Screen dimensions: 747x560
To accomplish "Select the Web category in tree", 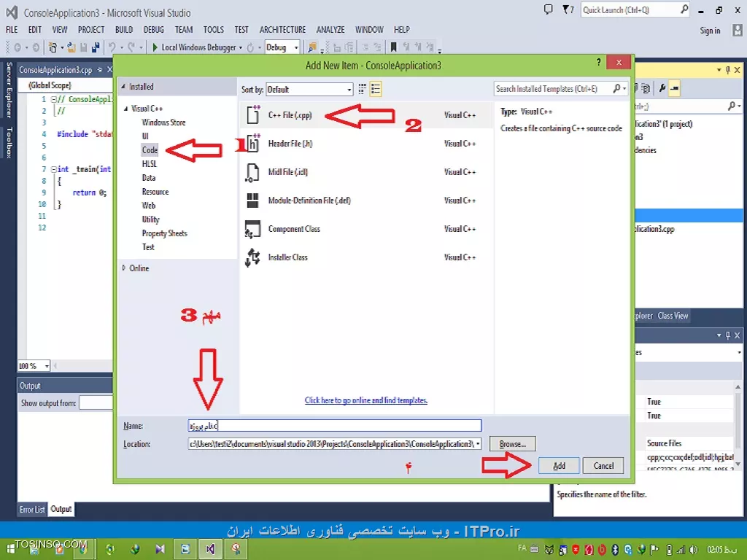I will [x=148, y=206].
